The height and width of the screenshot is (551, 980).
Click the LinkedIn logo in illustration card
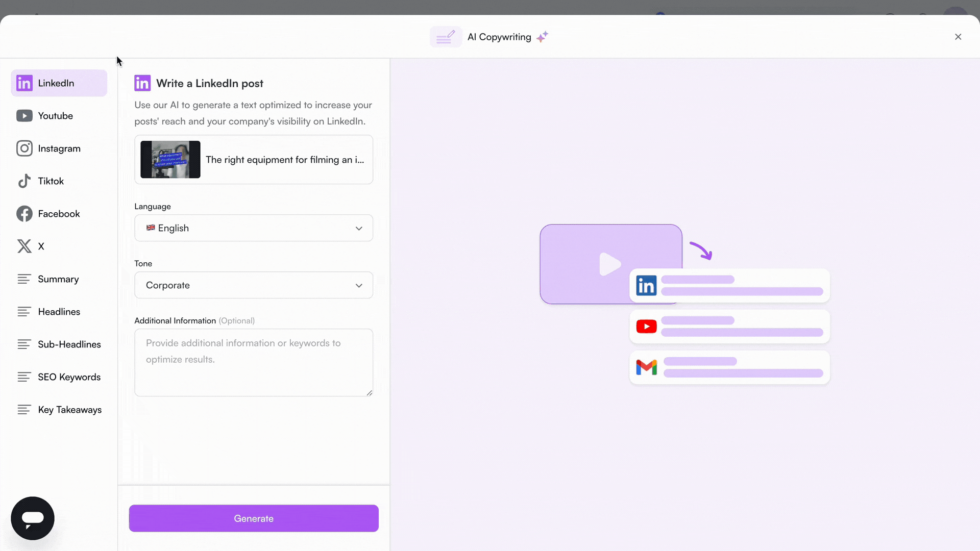(x=646, y=286)
